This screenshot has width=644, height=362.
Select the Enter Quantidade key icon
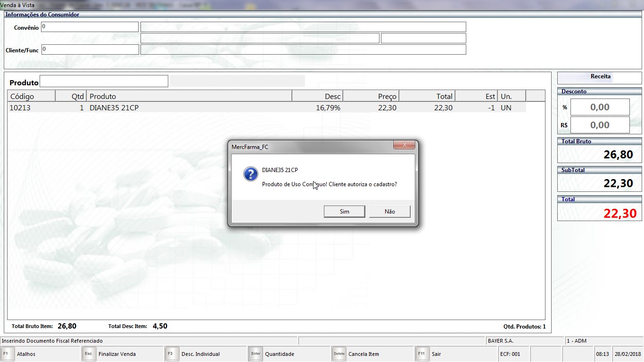(x=256, y=354)
